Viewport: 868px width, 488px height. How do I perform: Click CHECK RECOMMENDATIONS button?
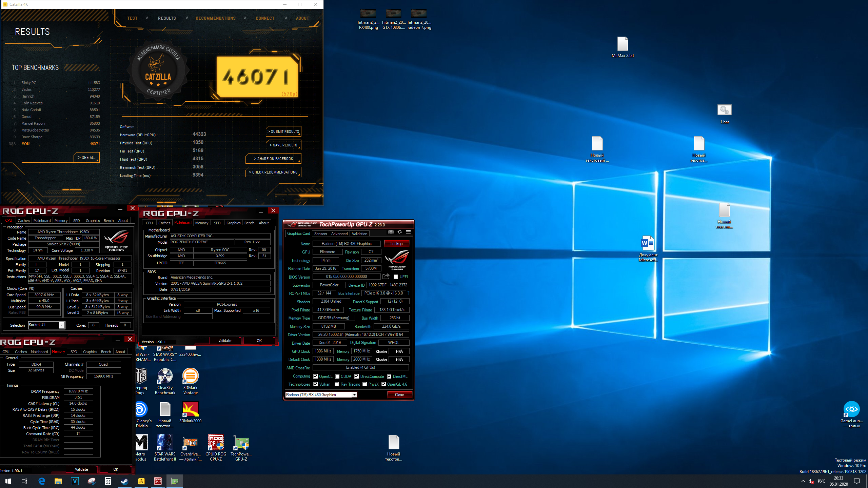273,172
